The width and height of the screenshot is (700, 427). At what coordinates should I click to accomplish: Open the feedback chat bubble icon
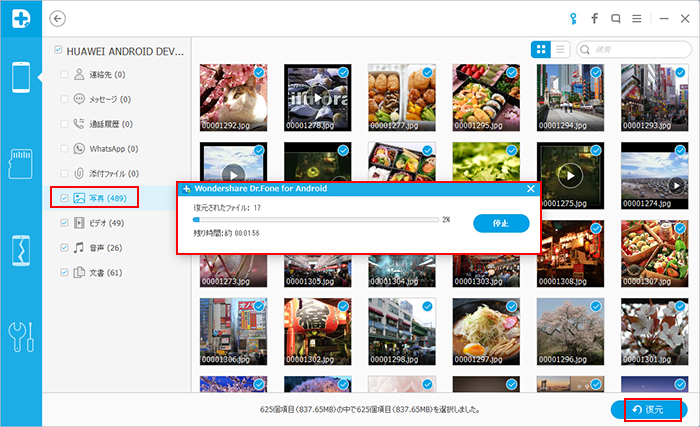coord(617,18)
